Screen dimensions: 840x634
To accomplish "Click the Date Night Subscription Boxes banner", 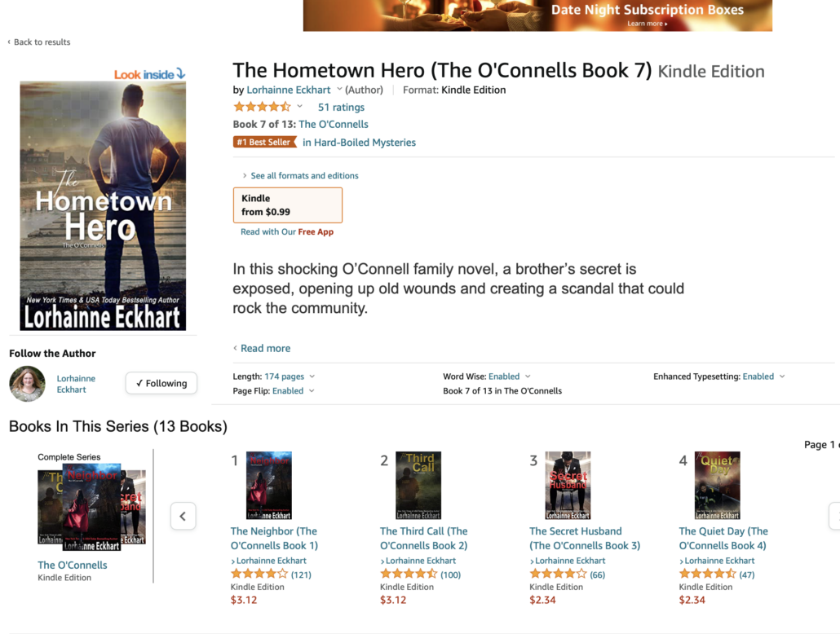I will coord(538,15).
